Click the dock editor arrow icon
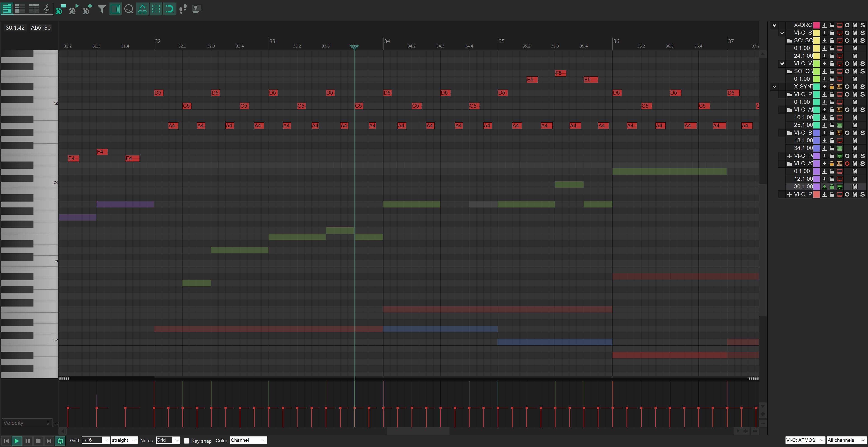Screen dimensions: 868x447 196,9
